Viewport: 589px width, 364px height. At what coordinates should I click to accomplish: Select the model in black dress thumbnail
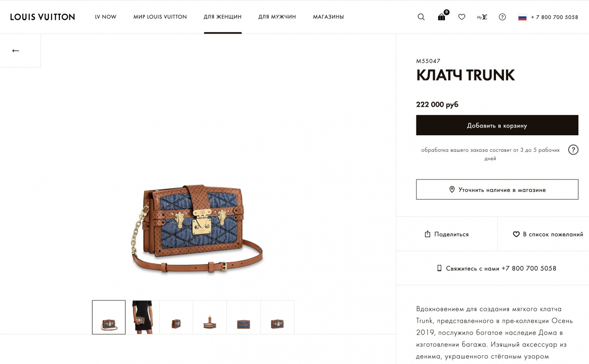pyautogui.click(x=143, y=317)
